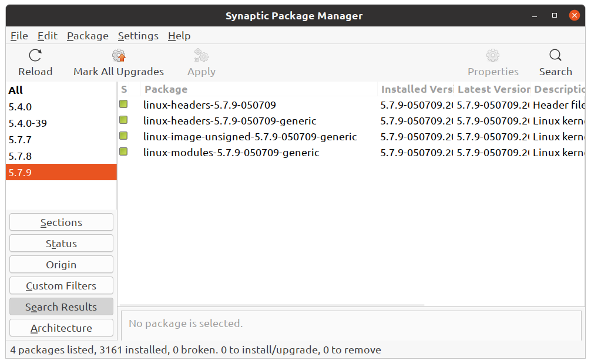Click status box for linux-headers-5.7.9-050709-generic

tap(123, 120)
